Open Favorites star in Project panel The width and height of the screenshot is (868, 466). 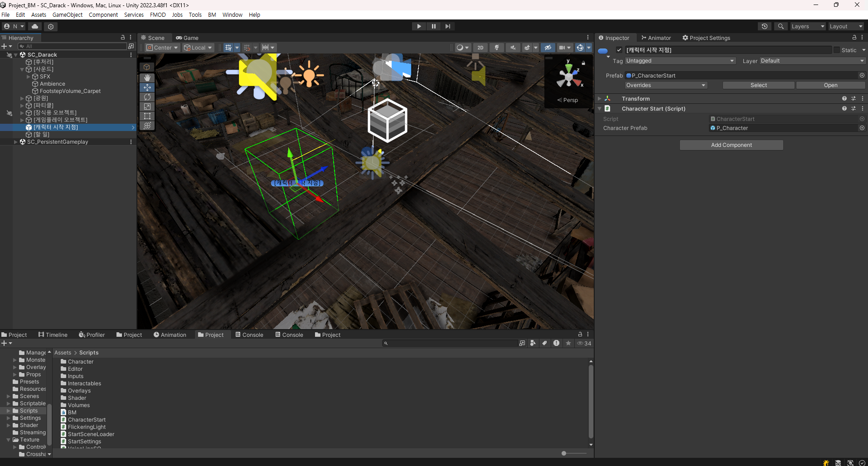(x=568, y=343)
